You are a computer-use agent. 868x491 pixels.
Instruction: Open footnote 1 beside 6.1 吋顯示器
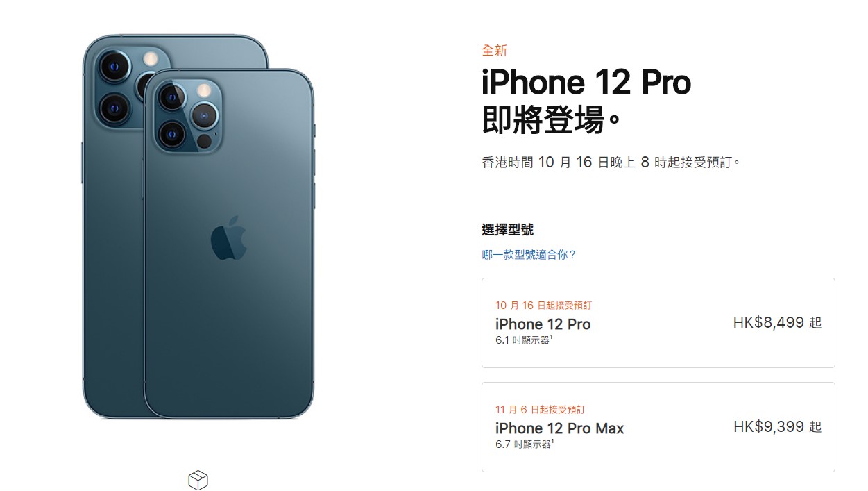point(552,337)
